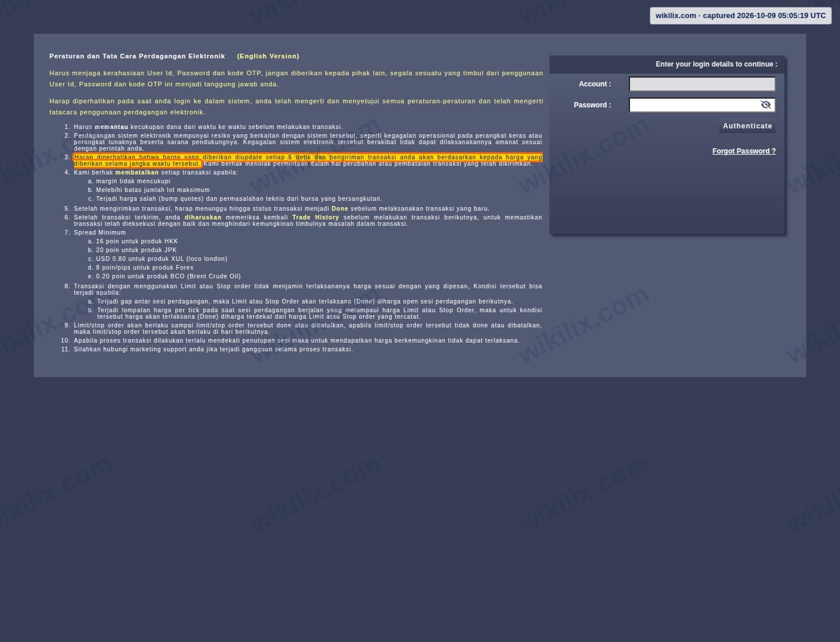Click the bold "Trade History" text
Image resolution: width=840 pixels, height=642 pixels.
[x=316, y=218]
